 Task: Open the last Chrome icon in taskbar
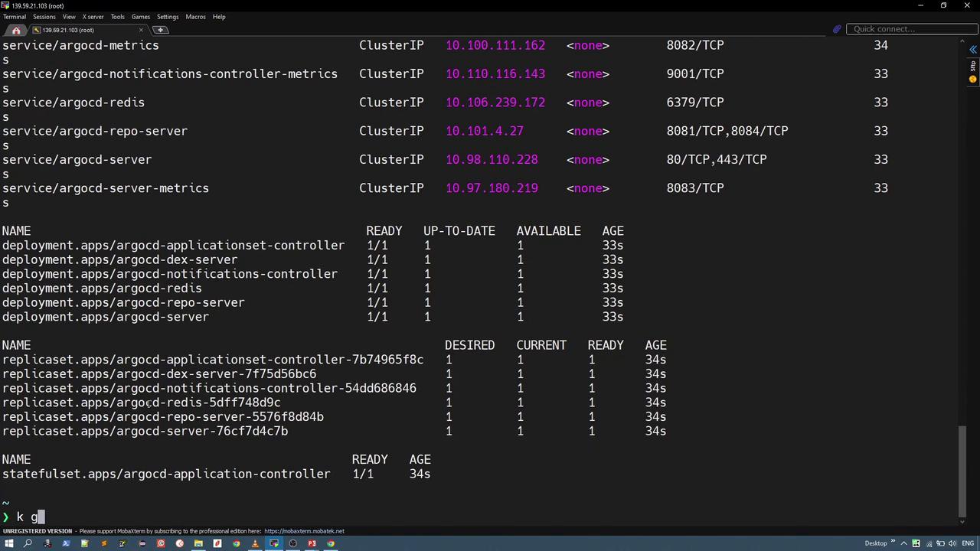point(331,543)
